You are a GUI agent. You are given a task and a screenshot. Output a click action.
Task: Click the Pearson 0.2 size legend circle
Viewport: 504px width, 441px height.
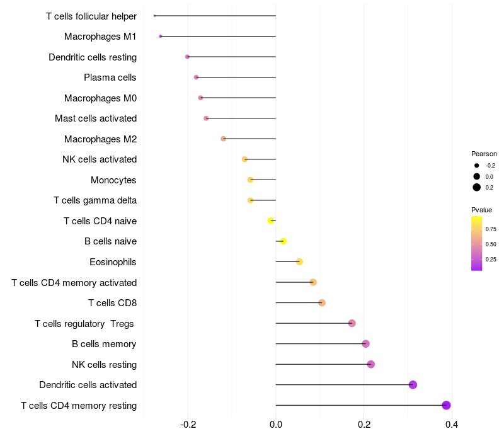click(477, 187)
